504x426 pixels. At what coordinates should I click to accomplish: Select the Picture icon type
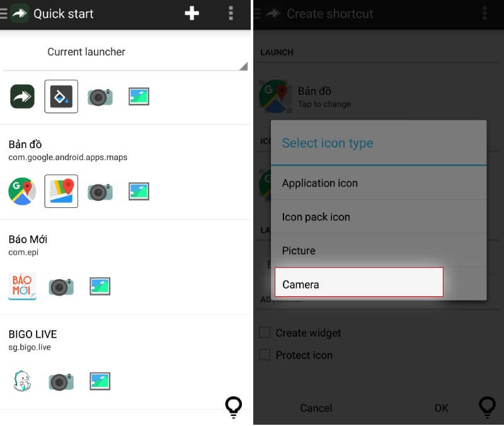(379, 251)
